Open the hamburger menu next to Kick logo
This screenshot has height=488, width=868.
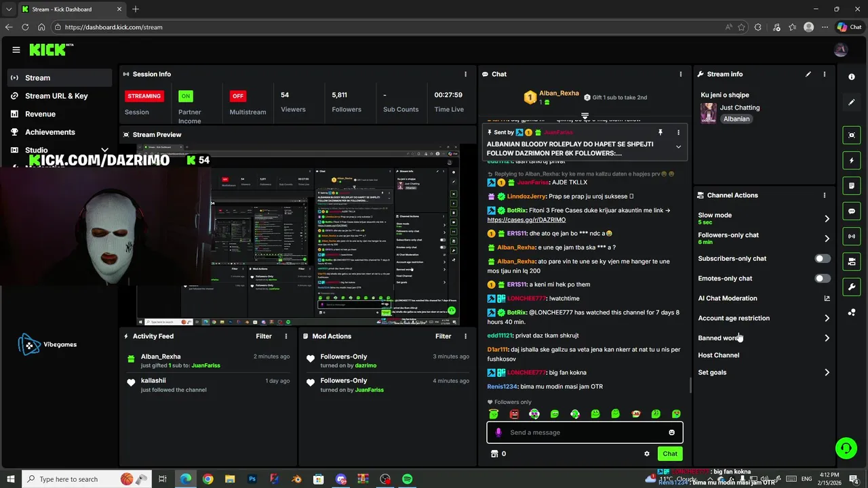click(16, 49)
